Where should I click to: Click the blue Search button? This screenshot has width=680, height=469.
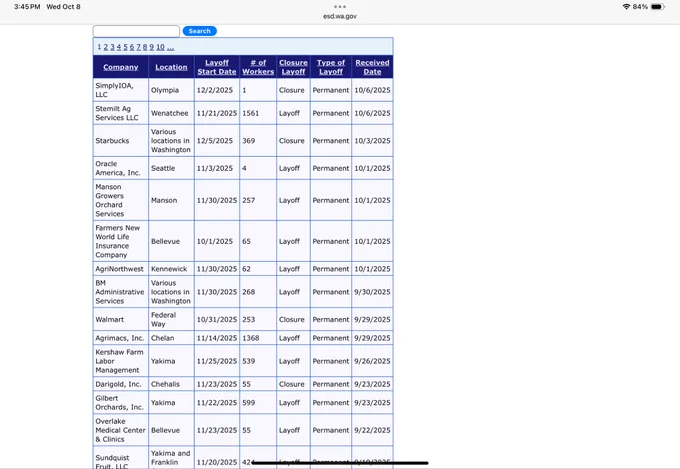(199, 31)
